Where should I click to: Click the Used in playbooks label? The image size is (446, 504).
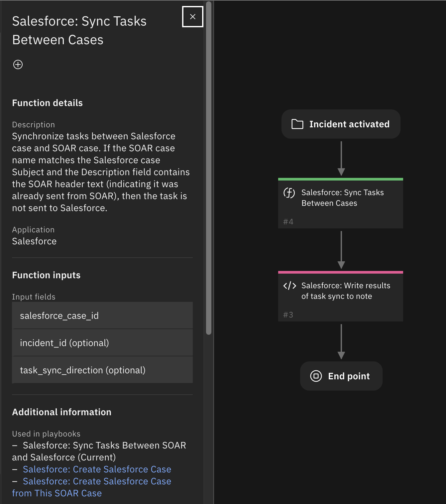(x=46, y=434)
